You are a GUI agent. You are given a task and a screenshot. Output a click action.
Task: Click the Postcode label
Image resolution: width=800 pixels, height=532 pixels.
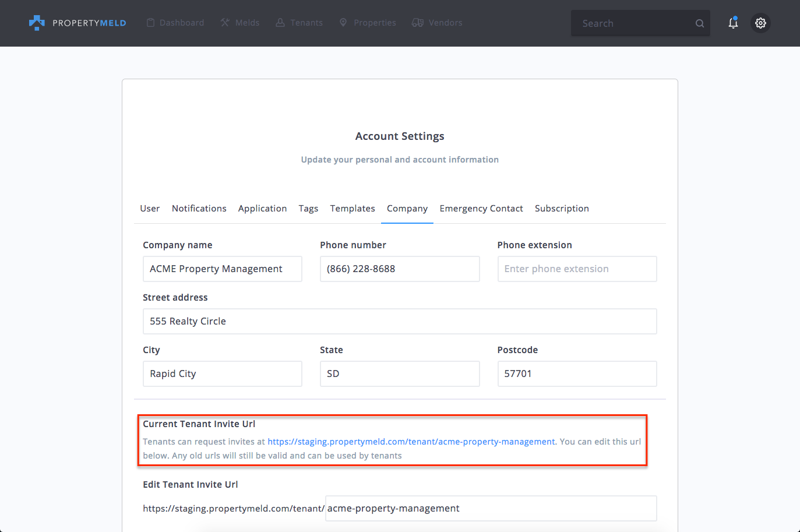[517, 350]
